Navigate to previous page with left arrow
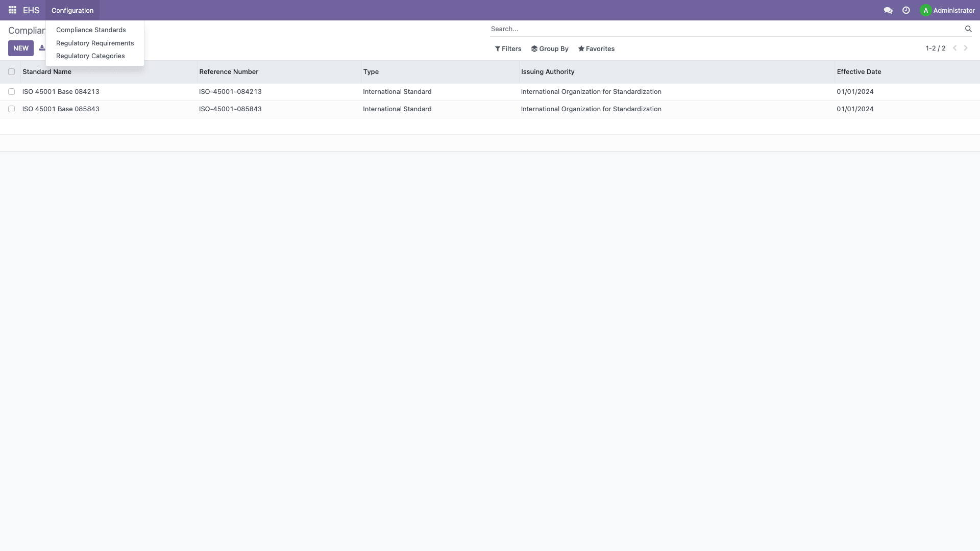Viewport: 980px width, 551px height. (954, 48)
